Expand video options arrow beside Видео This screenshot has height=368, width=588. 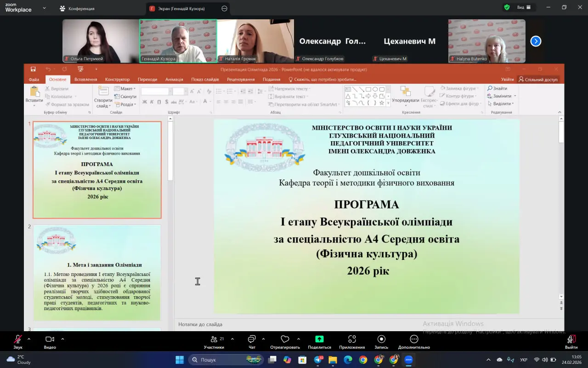pos(62,339)
